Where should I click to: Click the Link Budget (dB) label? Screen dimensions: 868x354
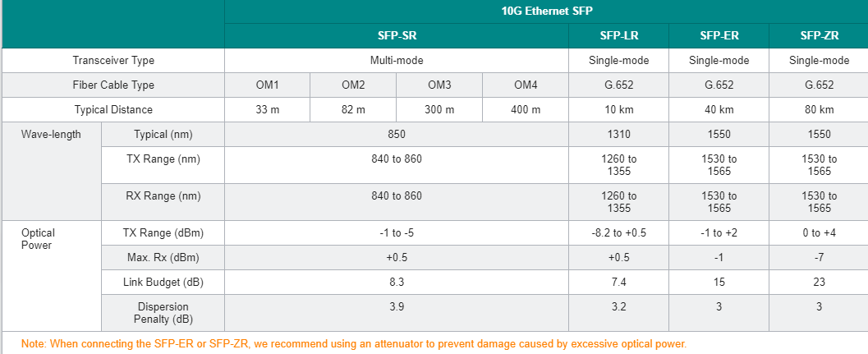(164, 283)
